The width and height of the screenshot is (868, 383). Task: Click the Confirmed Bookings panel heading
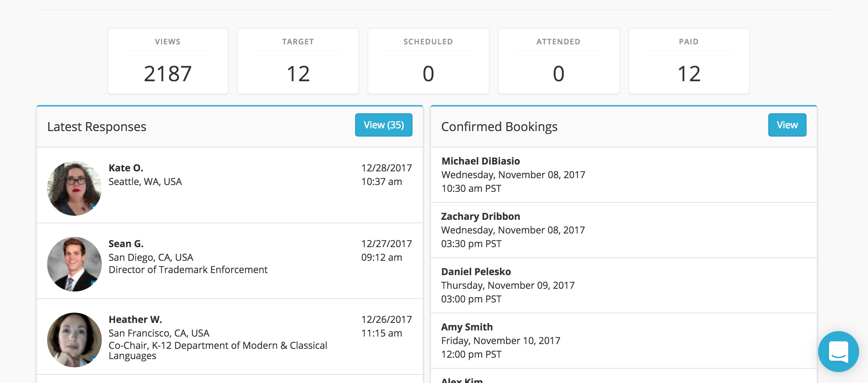pyautogui.click(x=499, y=127)
